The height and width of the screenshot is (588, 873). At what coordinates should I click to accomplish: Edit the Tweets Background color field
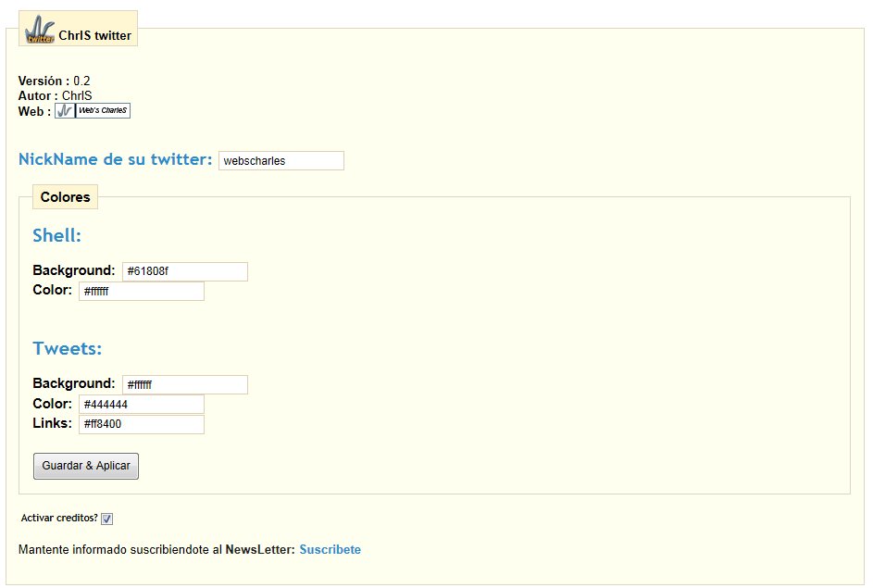[x=185, y=385]
